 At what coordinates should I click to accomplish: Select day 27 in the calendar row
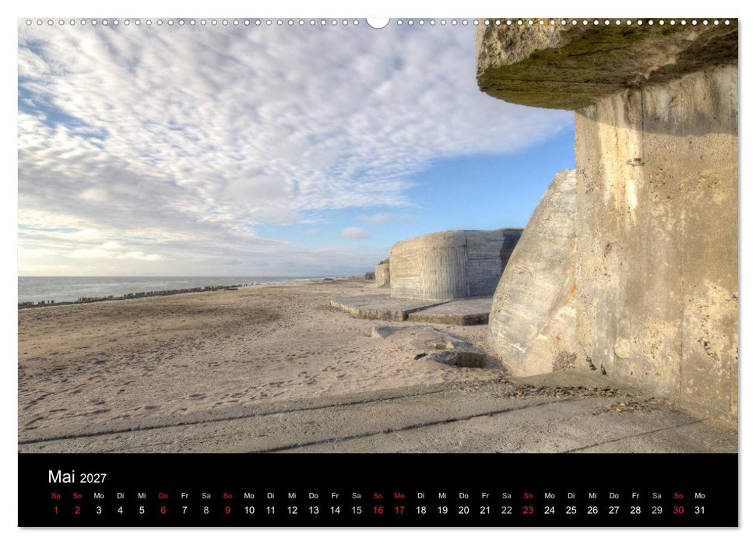pyautogui.click(x=614, y=510)
